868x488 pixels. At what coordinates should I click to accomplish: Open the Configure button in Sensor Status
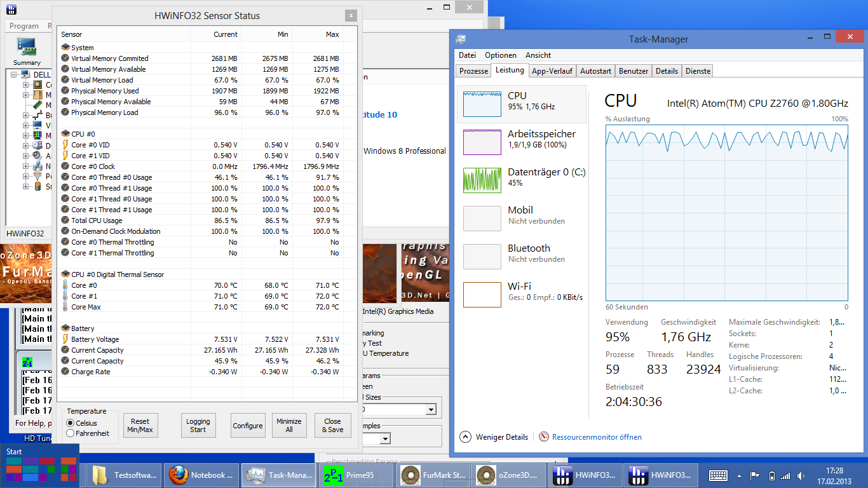tap(248, 426)
